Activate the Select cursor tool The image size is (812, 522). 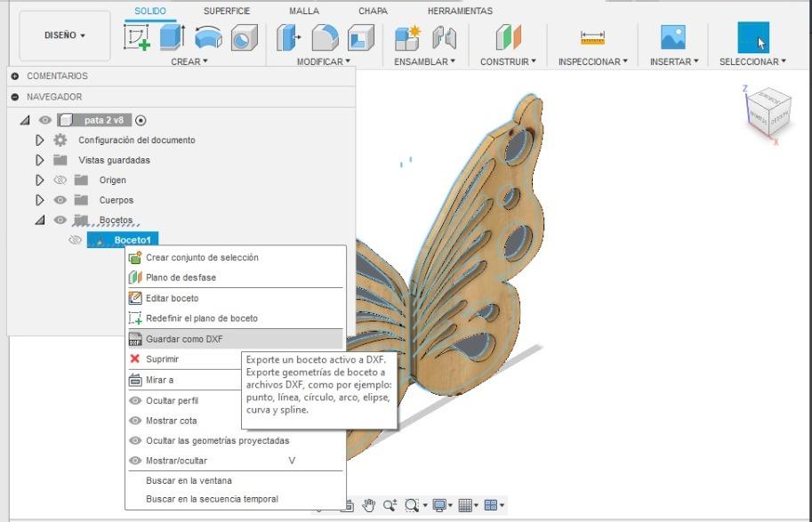(x=753, y=37)
